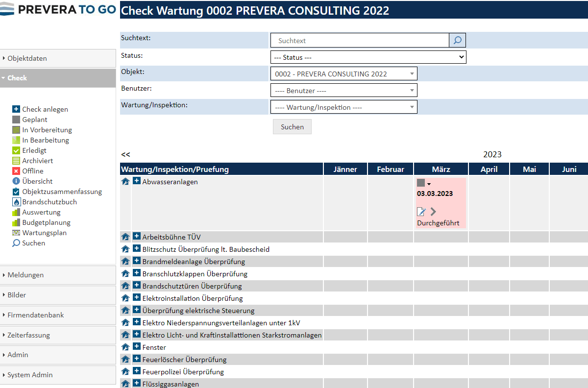Screen dimensions: 588x388
Task: Click the house icon beside Fenster row
Action: tap(125, 347)
